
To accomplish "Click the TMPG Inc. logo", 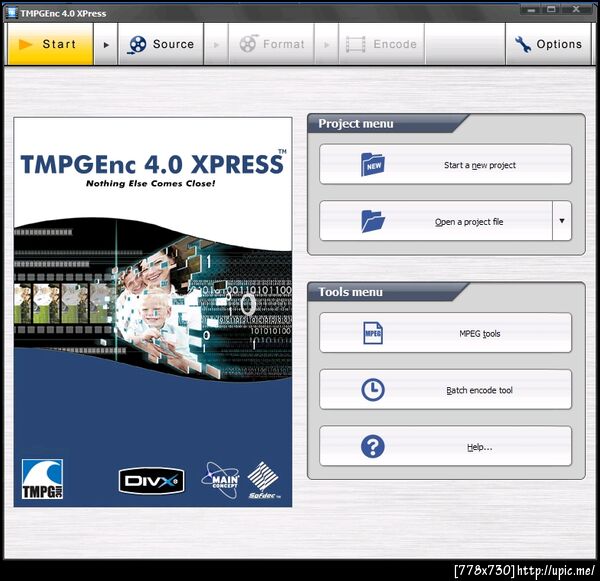I will [42, 479].
